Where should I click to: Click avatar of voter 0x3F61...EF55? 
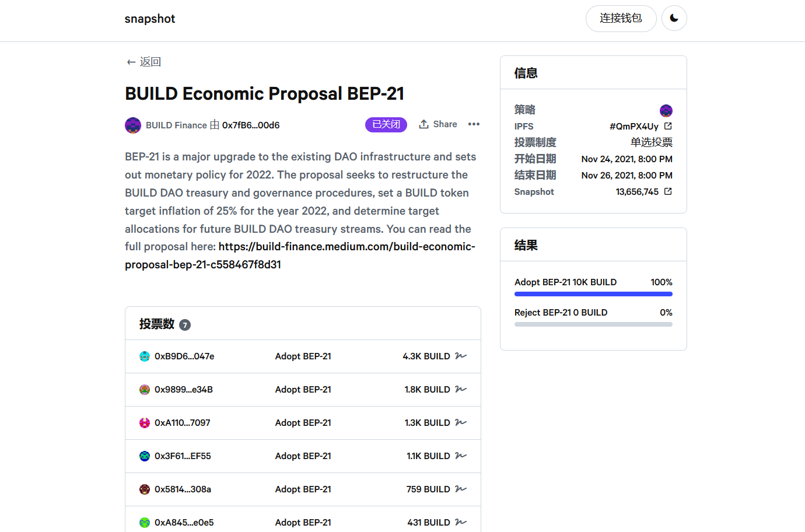coord(145,456)
